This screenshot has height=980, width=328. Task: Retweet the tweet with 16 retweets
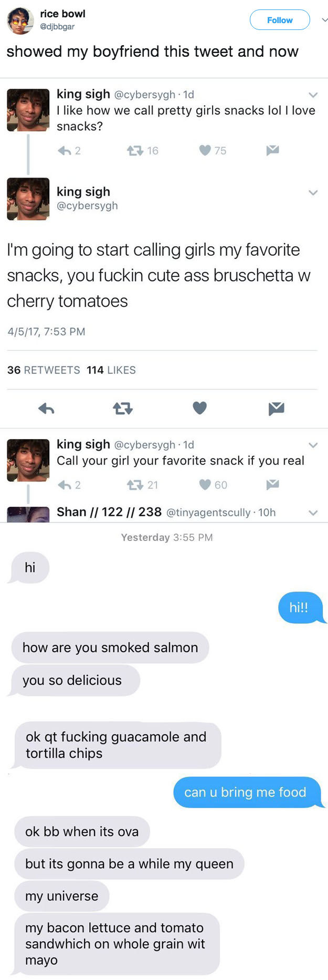[135, 151]
